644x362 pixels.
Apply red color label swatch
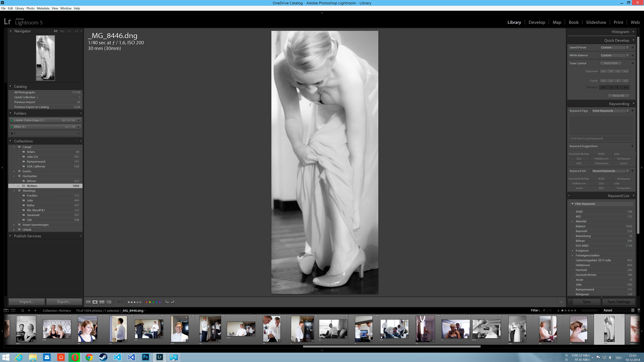click(x=146, y=302)
